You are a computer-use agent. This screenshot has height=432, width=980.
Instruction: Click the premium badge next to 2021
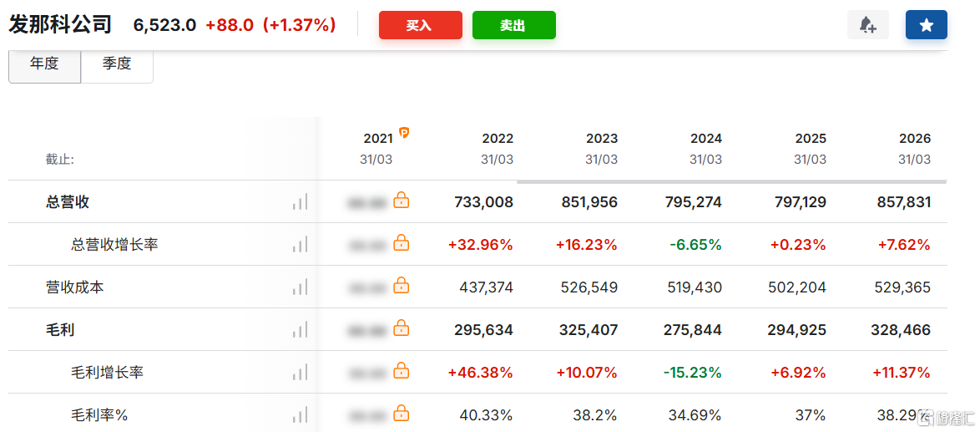tap(404, 133)
